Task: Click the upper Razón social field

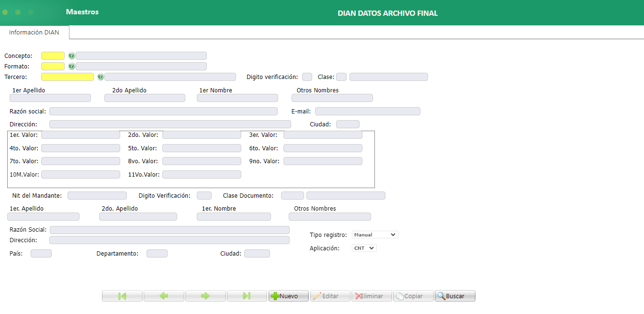Action: [x=163, y=112]
